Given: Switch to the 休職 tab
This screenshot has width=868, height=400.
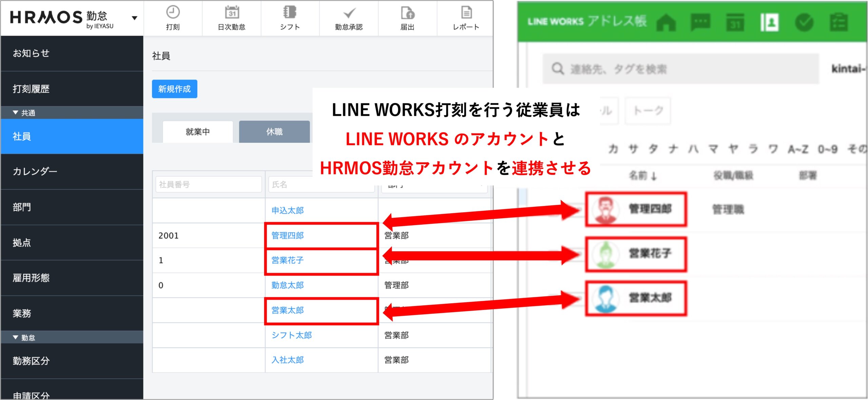Looking at the screenshot, I should click(274, 132).
